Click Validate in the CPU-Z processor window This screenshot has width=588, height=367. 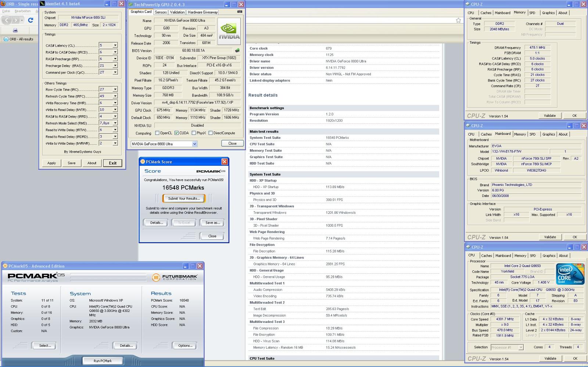tap(550, 359)
